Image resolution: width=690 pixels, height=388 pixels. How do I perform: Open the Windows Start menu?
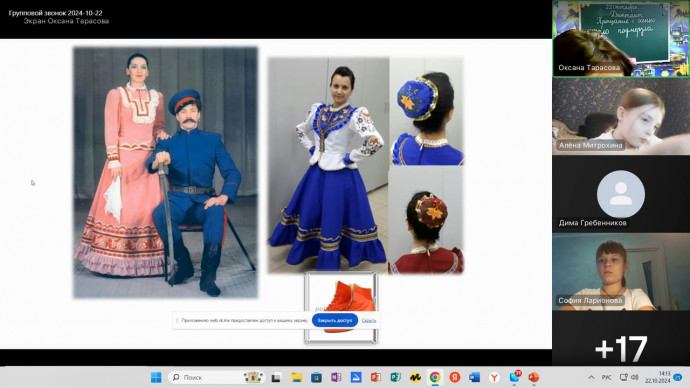click(156, 377)
